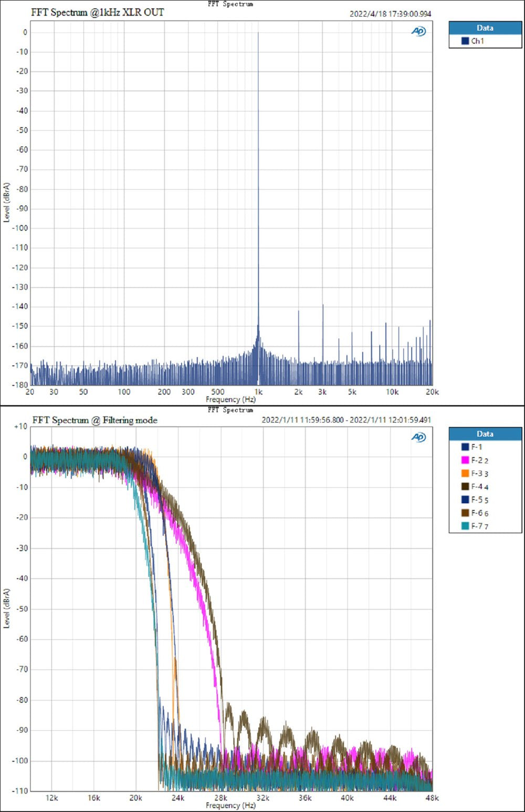Screen dimensions: 525x812
Task: Click the 2022/4/18 17:39:00.994 timestamp
Action: (390, 14)
